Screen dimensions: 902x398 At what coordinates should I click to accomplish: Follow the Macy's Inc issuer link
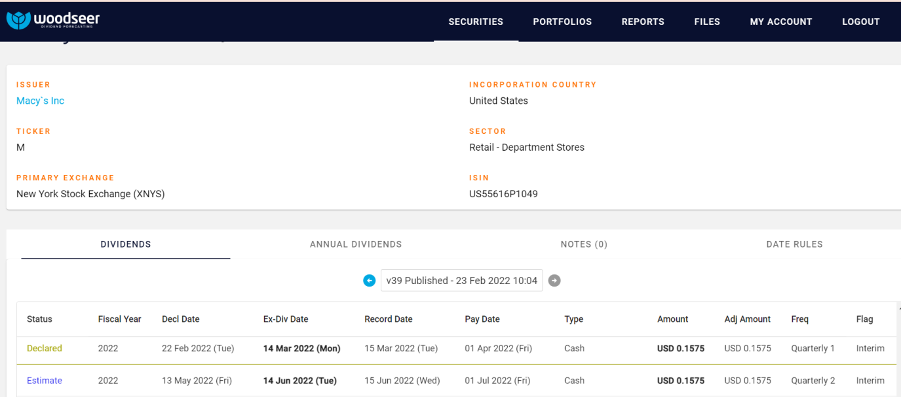(x=40, y=101)
